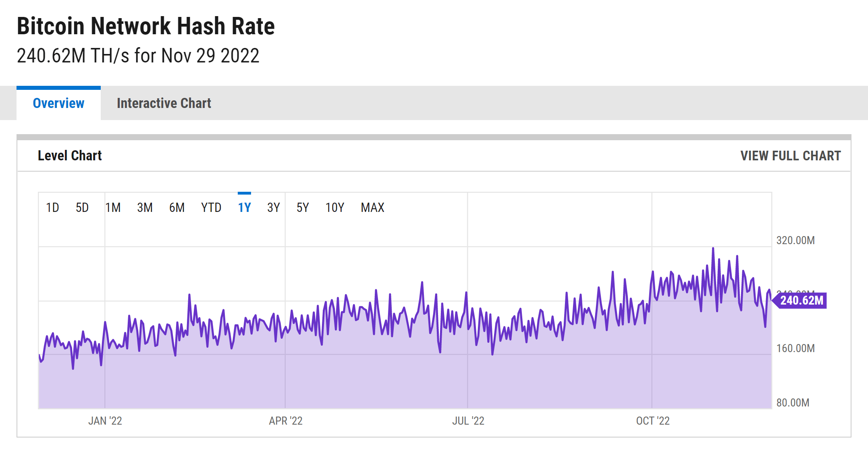Image resolution: width=868 pixels, height=450 pixels.
Task: Select the 1D time range
Action: pos(53,207)
